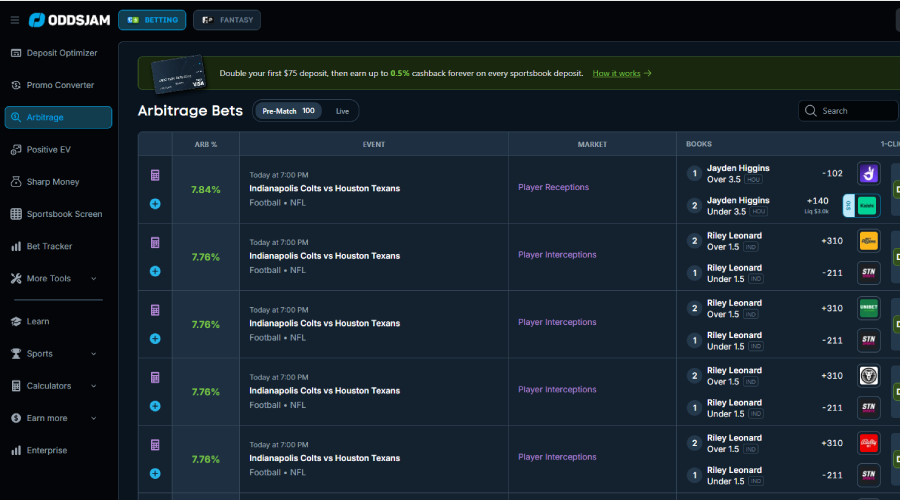Image resolution: width=900 pixels, height=500 pixels.
Task: Select the Pre-Match toggle
Action: coord(288,111)
